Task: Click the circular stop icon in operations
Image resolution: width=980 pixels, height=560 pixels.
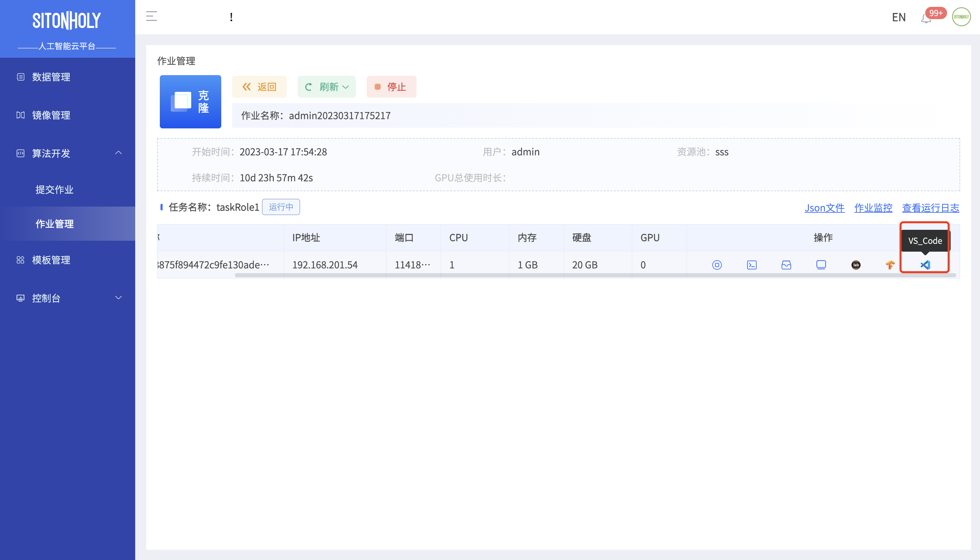Action: pyautogui.click(x=717, y=265)
